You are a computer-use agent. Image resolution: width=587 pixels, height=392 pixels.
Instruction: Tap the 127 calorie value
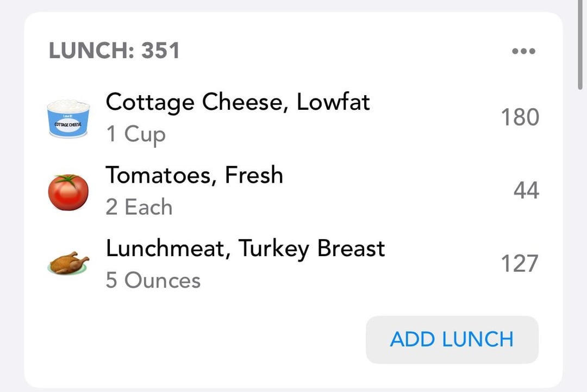[520, 264]
